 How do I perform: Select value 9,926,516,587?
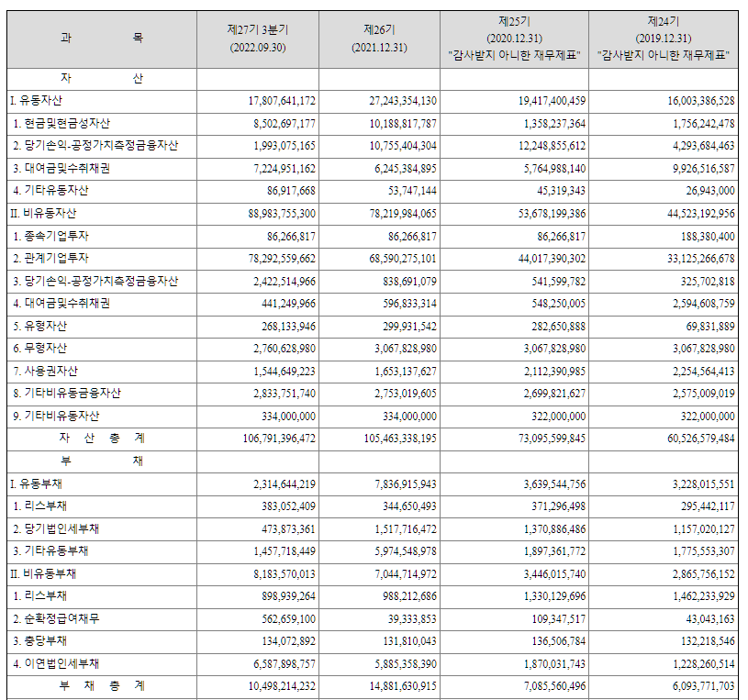(x=704, y=169)
